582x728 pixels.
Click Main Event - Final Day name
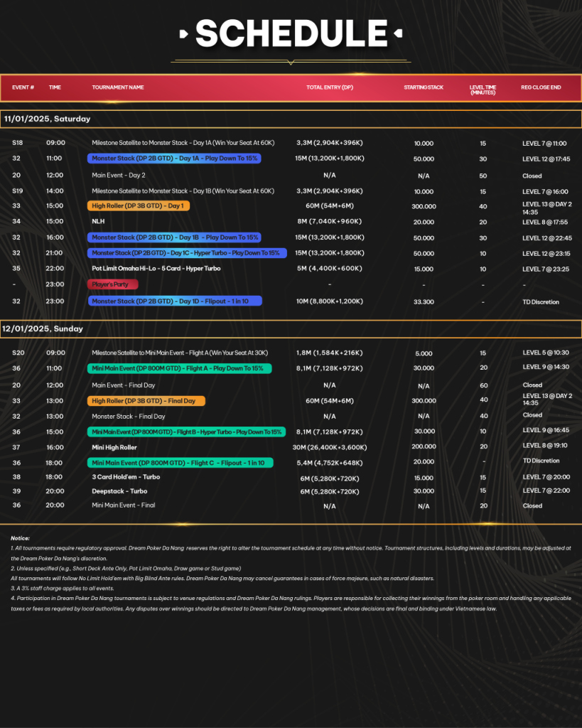pos(124,385)
